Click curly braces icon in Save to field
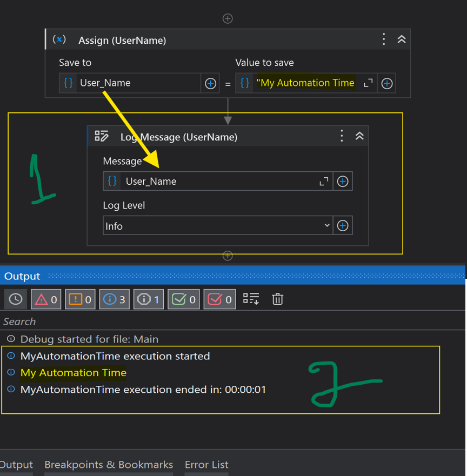This screenshot has height=476, width=467. click(68, 83)
